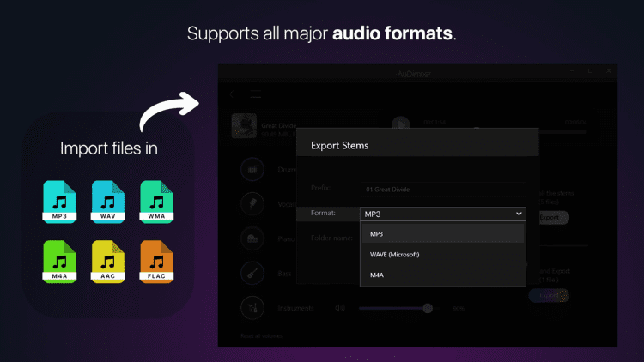This screenshot has width=644, height=362.
Task: Click the AAC file format icon
Action: click(108, 262)
